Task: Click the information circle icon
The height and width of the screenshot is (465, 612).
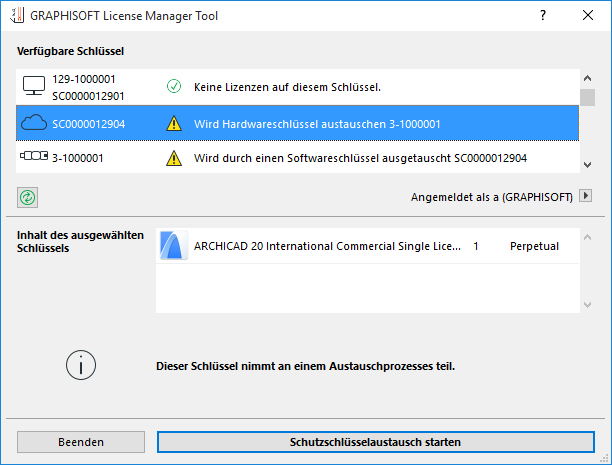Action: coord(80,365)
